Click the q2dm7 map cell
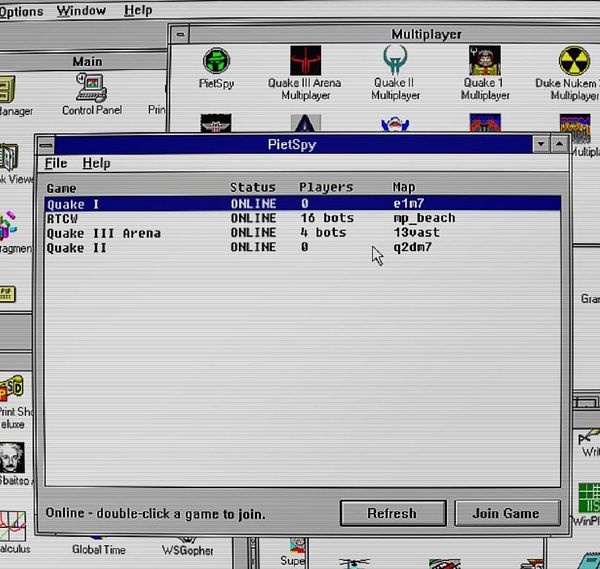600x569 pixels. pos(412,247)
